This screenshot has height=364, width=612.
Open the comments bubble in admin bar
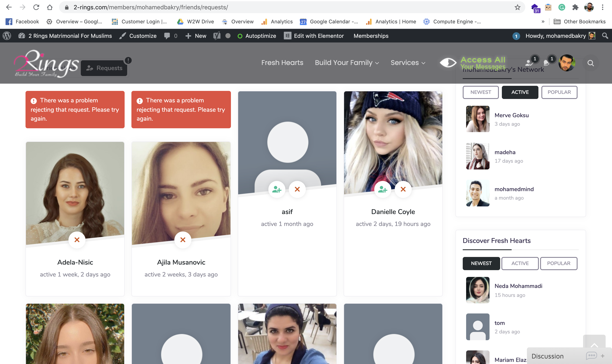pos(171,36)
